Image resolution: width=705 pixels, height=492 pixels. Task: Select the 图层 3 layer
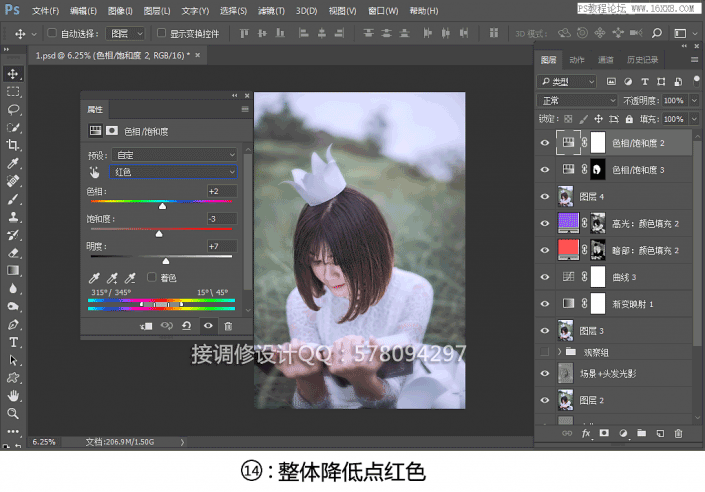tap(614, 331)
